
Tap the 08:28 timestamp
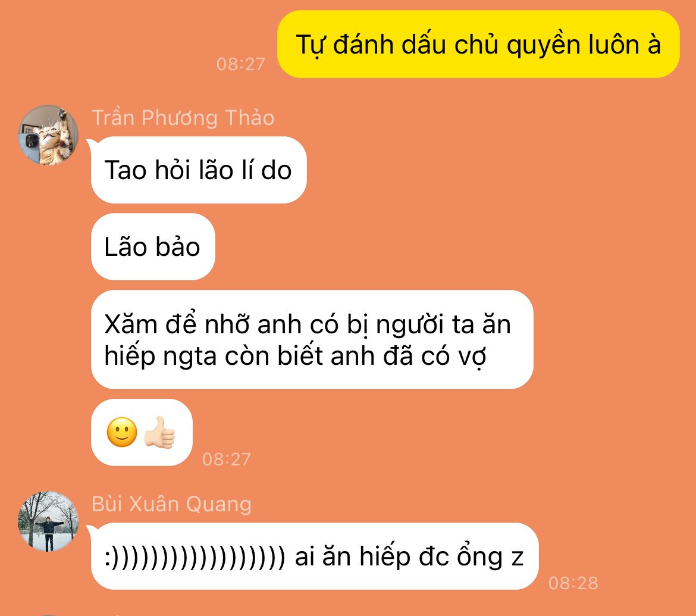coord(573,583)
